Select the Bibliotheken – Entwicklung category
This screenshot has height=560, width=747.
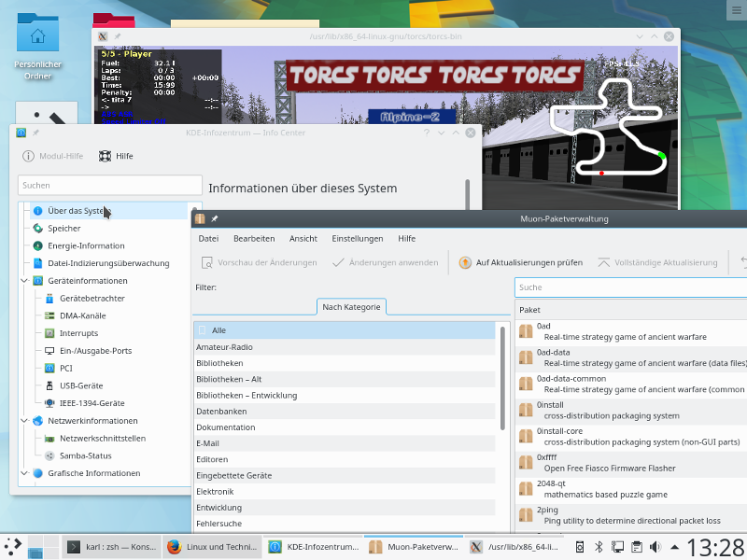[x=345, y=395]
